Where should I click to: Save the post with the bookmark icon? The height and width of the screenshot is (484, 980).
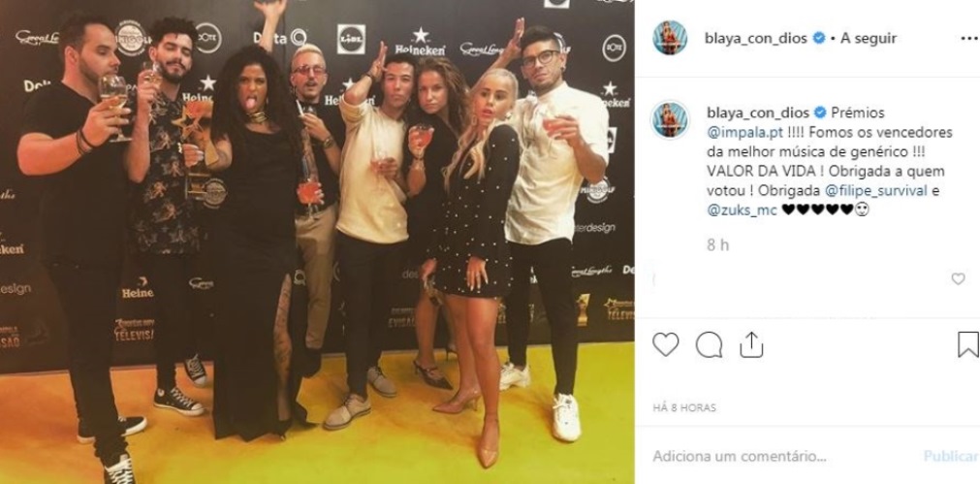968,344
